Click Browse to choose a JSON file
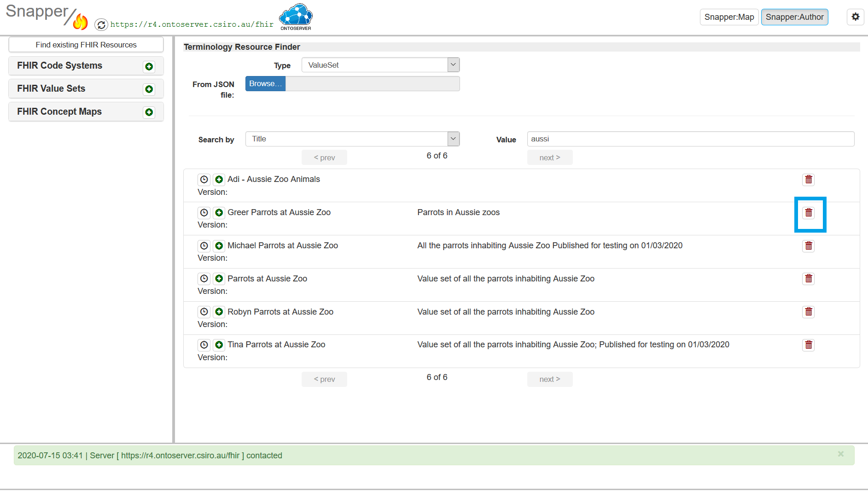The height and width of the screenshot is (503, 868). [x=265, y=84]
